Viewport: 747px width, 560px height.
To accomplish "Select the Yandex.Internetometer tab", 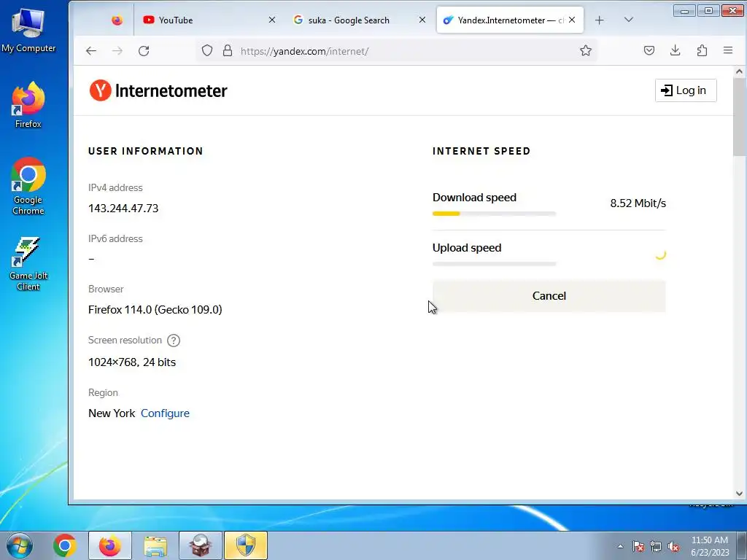I will [510, 20].
